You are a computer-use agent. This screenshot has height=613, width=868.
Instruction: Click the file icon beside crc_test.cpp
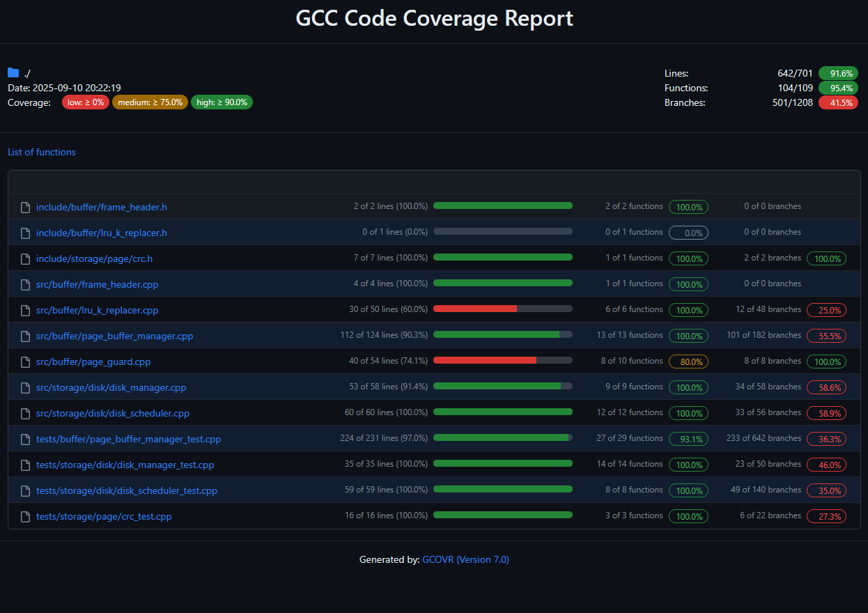click(x=25, y=516)
